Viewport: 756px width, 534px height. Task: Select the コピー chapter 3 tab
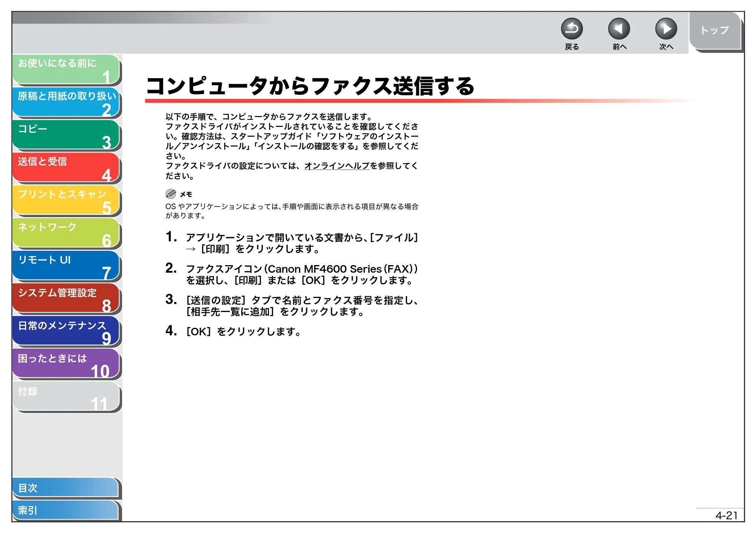66,135
